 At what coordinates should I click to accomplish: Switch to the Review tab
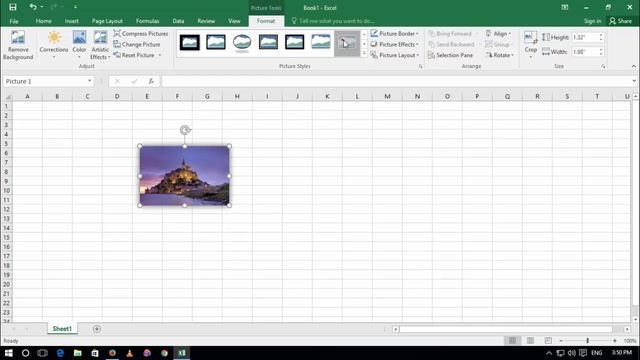point(206,21)
